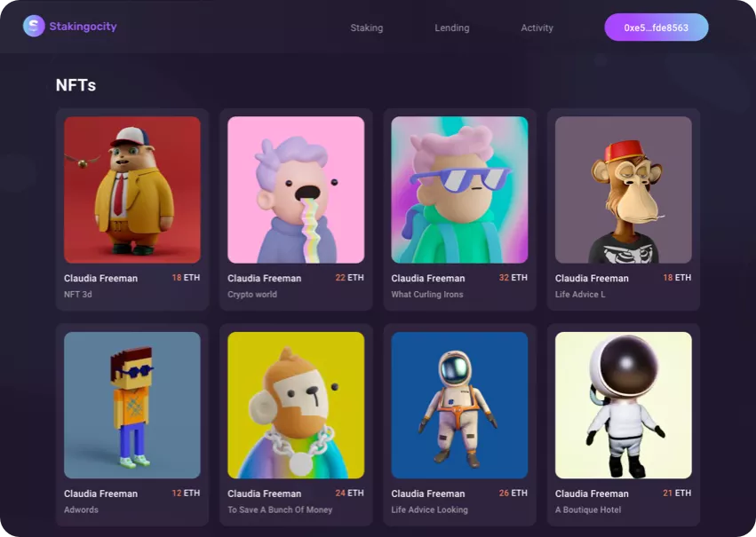Open the Staking menu item
The image size is (756, 537).
pos(366,28)
